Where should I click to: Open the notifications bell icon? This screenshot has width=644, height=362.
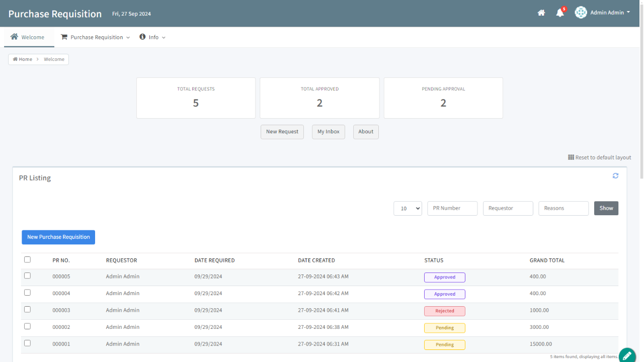click(560, 13)
